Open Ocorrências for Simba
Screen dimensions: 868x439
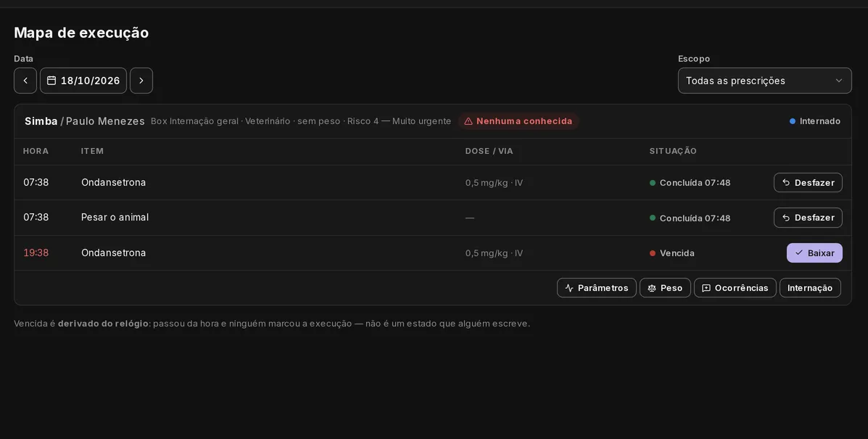click(x=735, y=288)
